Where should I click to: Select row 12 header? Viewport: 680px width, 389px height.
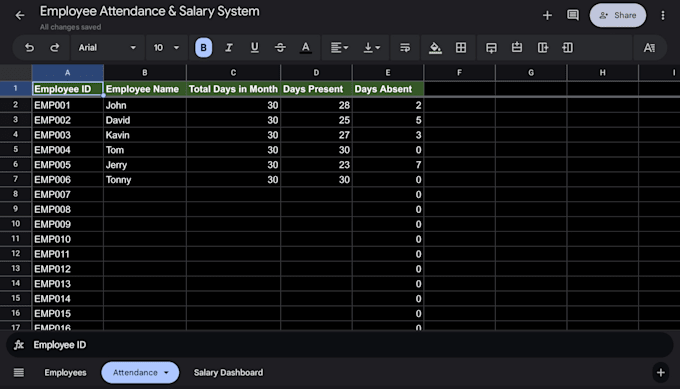coord(16,254)
